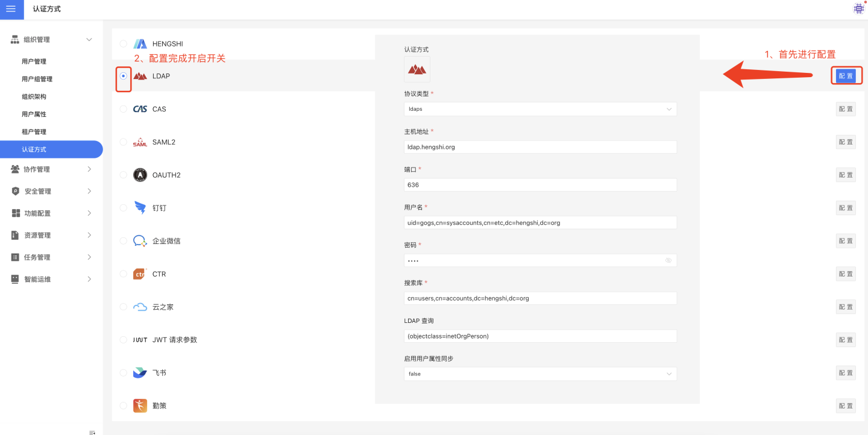This screenshot has width=868, height=435.
Task: Select the HENGSHI radio button
Action: click(x=124, y=43)
